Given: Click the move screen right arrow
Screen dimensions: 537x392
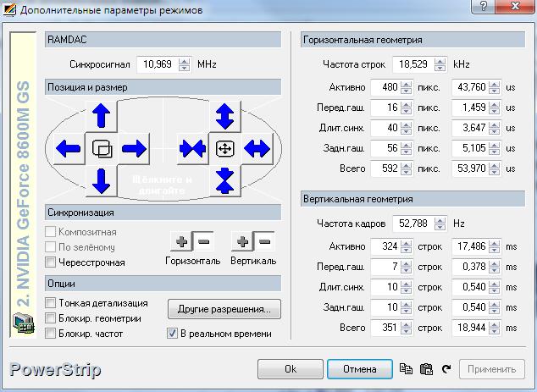Looking at the screenshot, I should click(134, 149).
